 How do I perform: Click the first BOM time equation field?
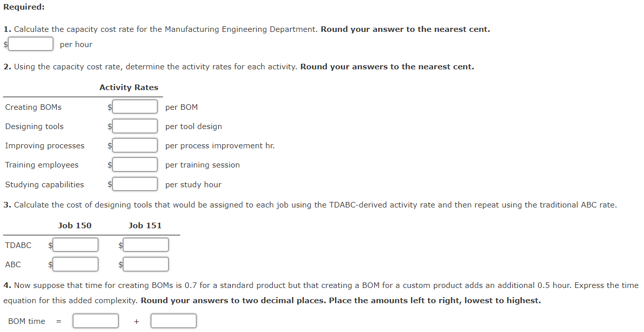click(x=96, y=320)
